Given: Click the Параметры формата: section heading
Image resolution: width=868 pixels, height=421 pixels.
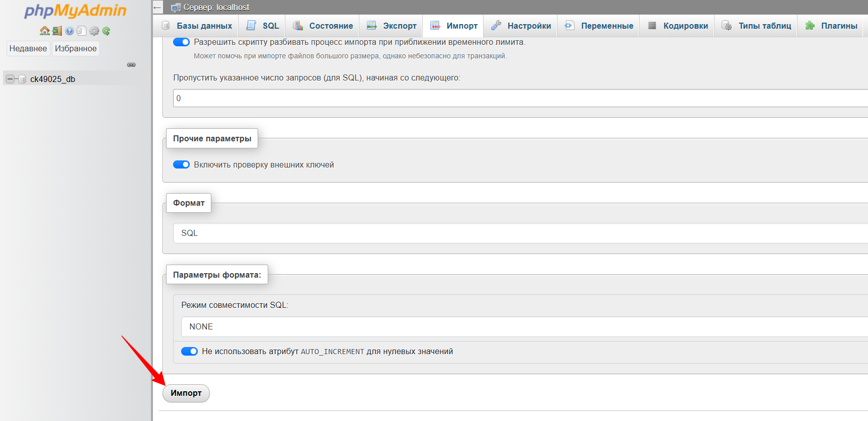Looking at the screenshot, I should [217, 275].
